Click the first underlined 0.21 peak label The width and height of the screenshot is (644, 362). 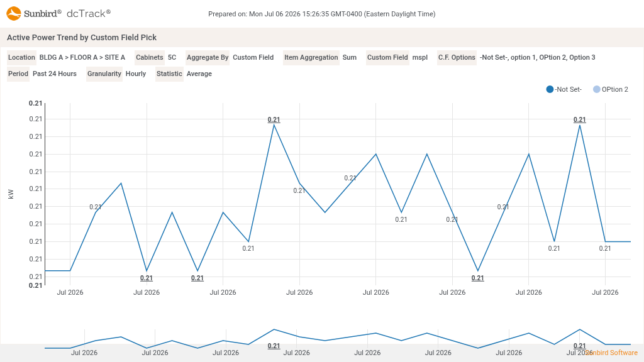coord(274,120)
